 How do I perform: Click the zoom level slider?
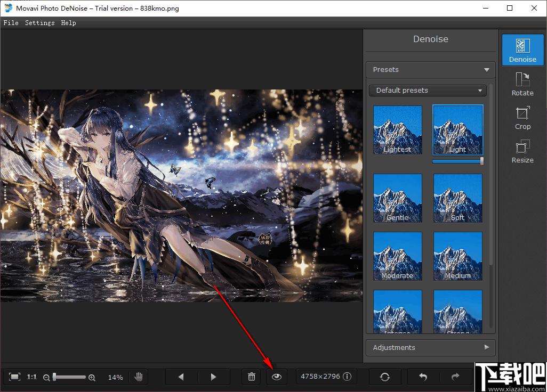tap(69, 377)
